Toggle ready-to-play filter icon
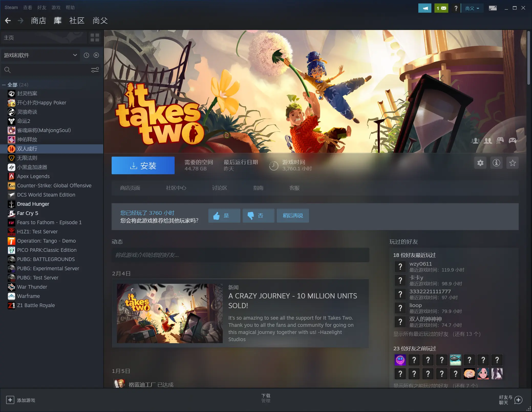This screenshot has height=412, width=532. tap(96, 55)
